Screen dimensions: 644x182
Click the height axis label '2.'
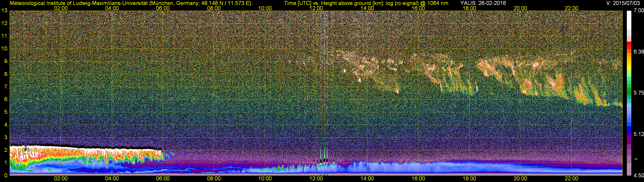[x=6, y=150]
